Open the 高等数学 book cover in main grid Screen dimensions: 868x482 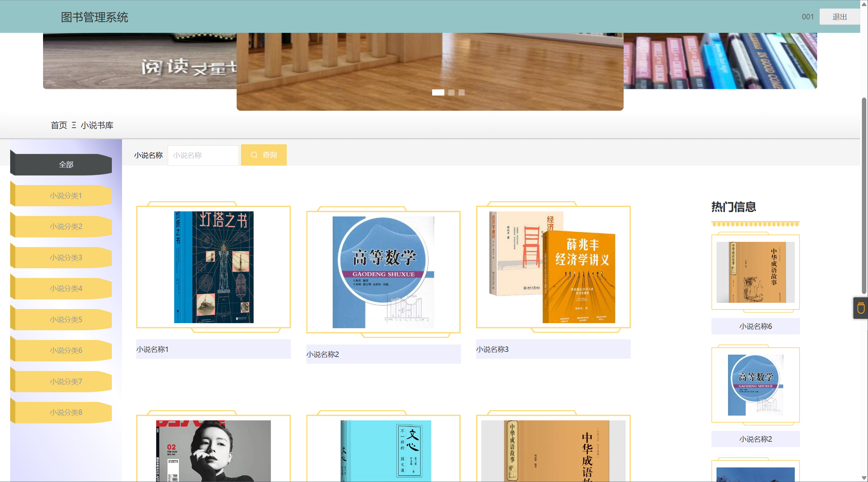(x=383, y=272)
